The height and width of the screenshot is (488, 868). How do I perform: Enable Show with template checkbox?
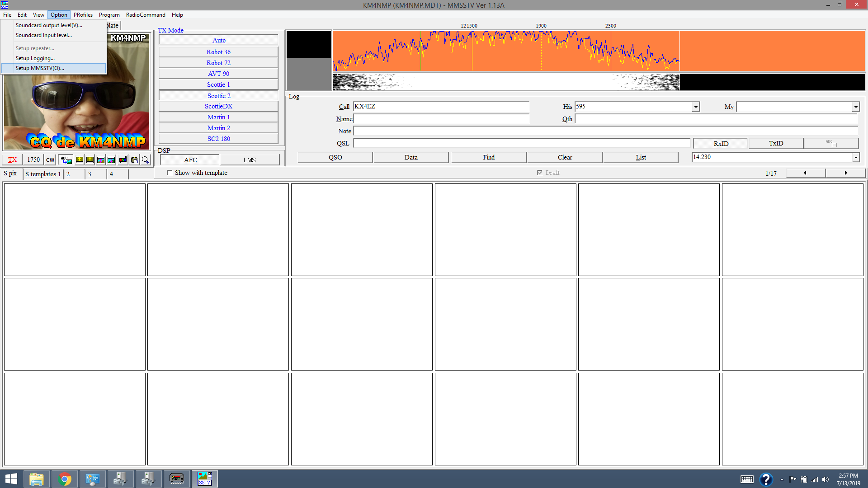pos(170,173)
